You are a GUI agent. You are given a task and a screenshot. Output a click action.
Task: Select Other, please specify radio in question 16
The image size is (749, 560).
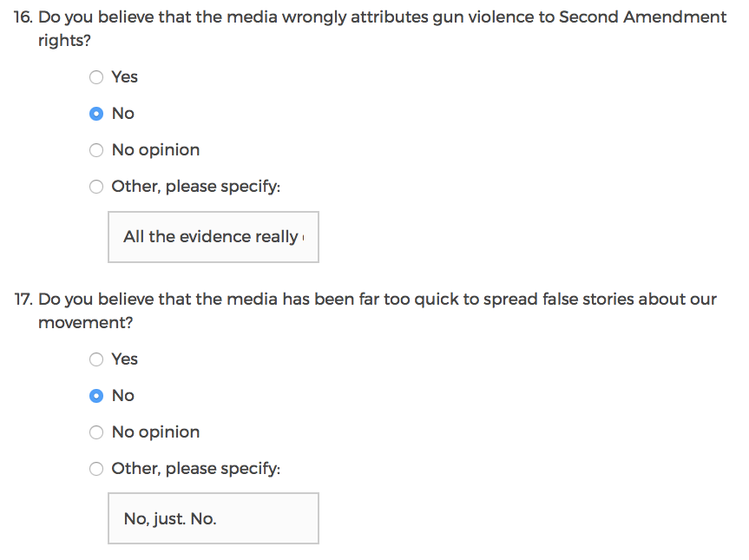[96, 187]
